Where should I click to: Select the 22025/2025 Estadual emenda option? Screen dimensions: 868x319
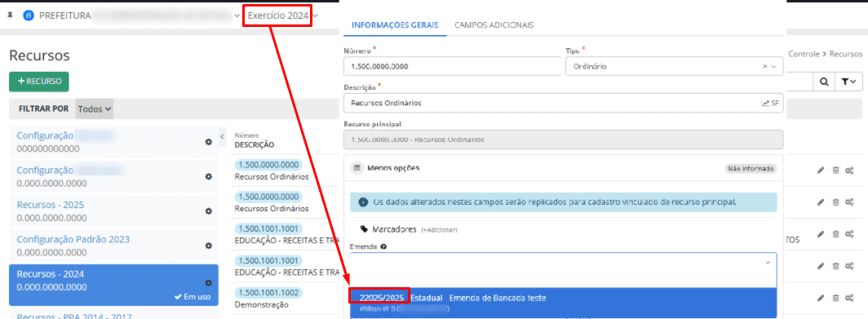[563, 303]
